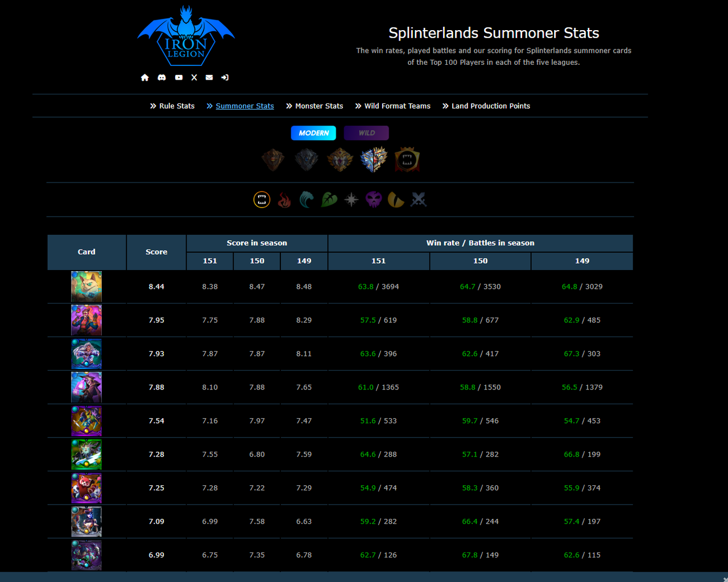This screenshot has width=728, height=582.
Task: Select the 7.97 season score cell
Action: [257, 421]
